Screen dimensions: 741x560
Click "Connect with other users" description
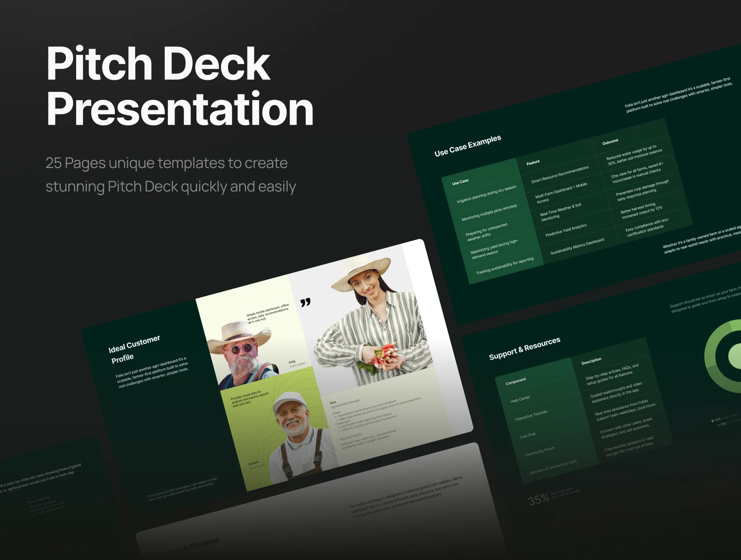click(x=626, y=428)
